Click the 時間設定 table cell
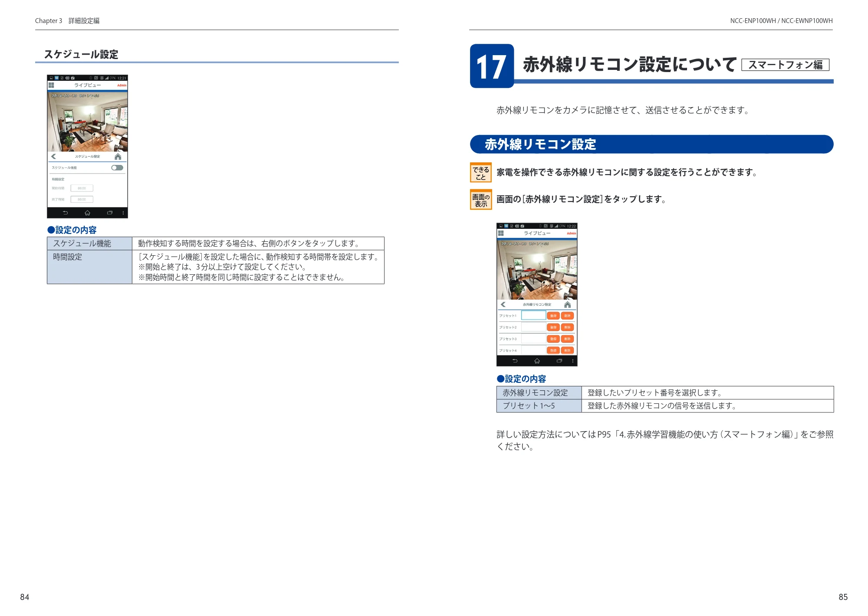The height and width of the screenshot is (616, 868). point(90,267)
